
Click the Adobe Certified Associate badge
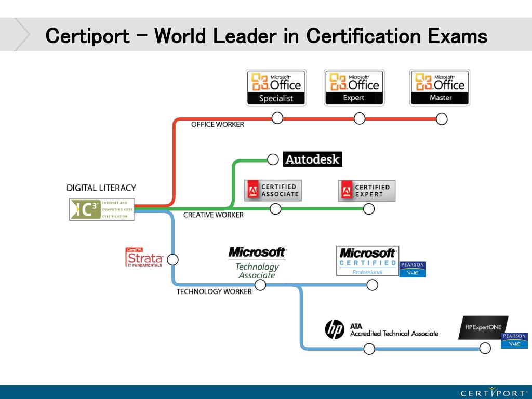point(273,190)
